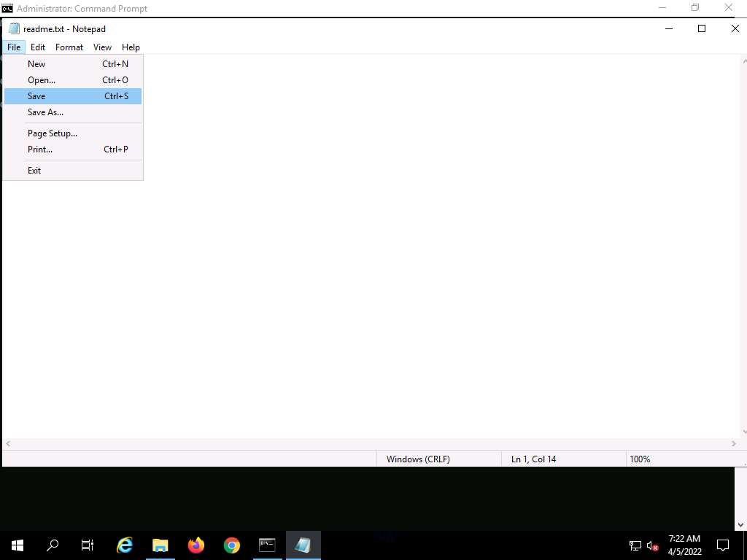The width and height of the screenshot is (747, 560).
Task: Click the horizontal scrollbar right arrow
Action: click(x=734, y=443)
